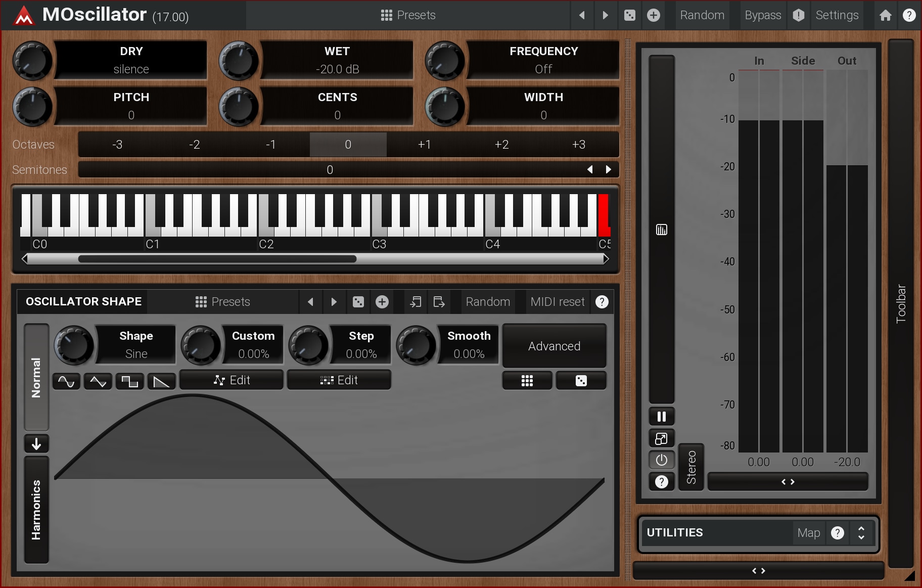Toggle the Bypass button

762,15
